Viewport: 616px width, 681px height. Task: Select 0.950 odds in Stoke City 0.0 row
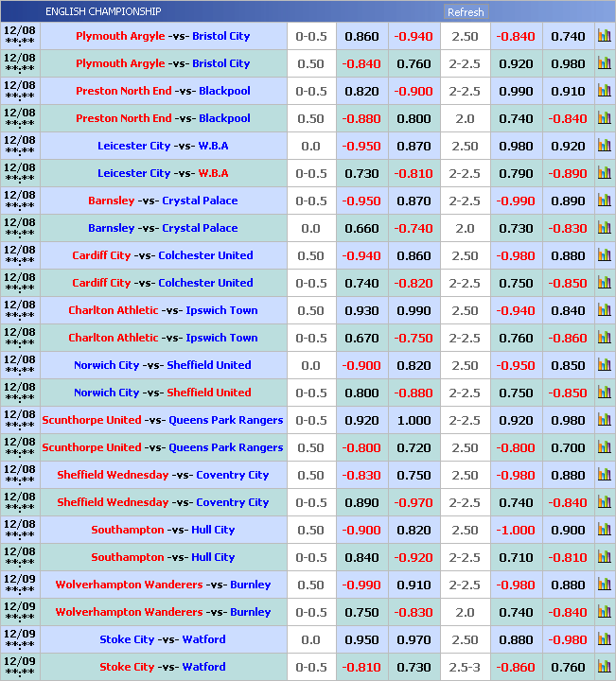(x=361, y=640)
